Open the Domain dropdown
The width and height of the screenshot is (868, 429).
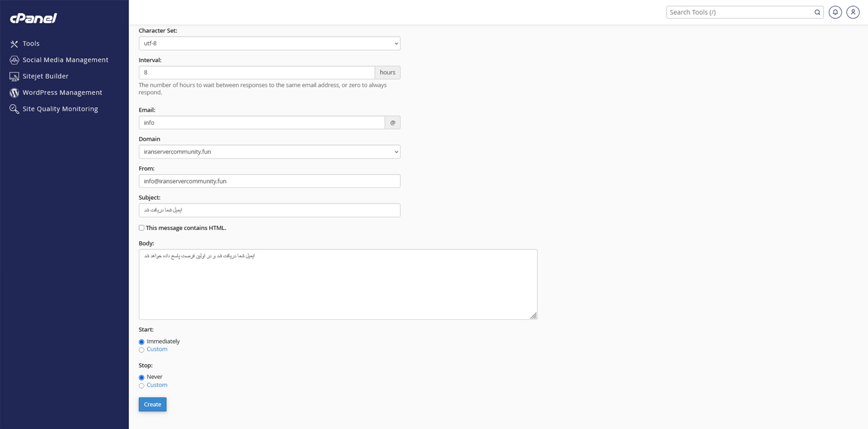pyautogui.click(x=269, y=151)
